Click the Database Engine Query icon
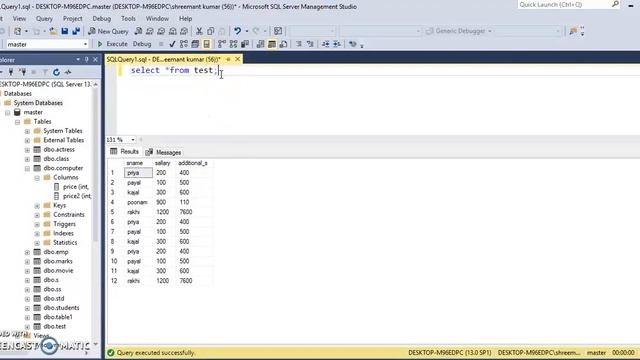The width and height of the screenshot is (640, 360). [138, 31]
